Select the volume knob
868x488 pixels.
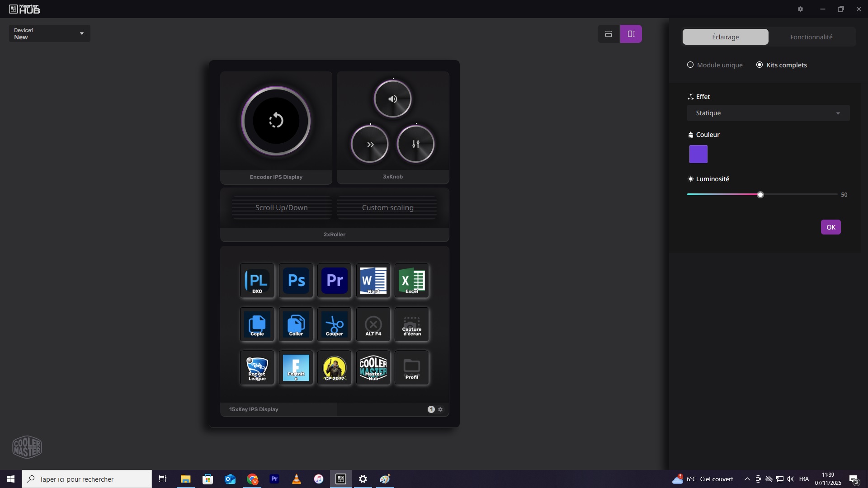click(x=392, y=99)
